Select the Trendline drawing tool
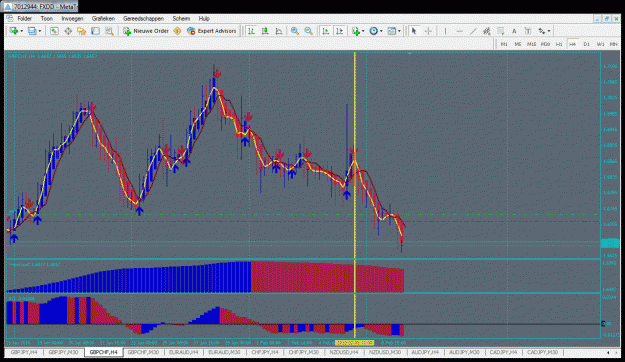The image size is (625, 362). [x=473, y=31]
